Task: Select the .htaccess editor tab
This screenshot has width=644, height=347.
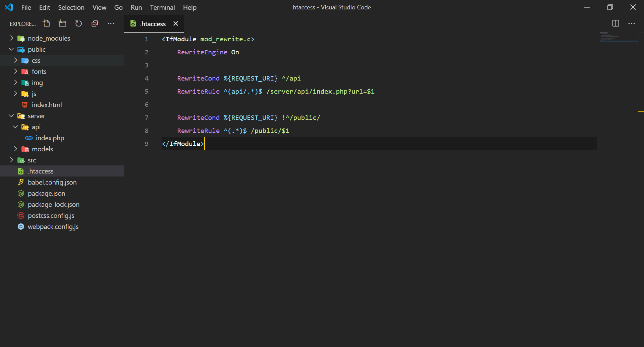Action: pyautogui.click(x=154, y=23)
